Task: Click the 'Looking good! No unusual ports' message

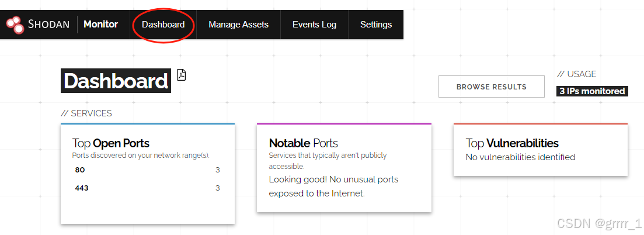Action: click(x=333, y=186)
